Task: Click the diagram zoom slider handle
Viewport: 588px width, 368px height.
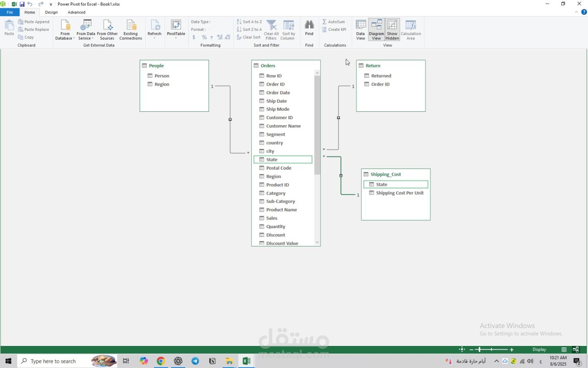Action: tap(479, 350)
